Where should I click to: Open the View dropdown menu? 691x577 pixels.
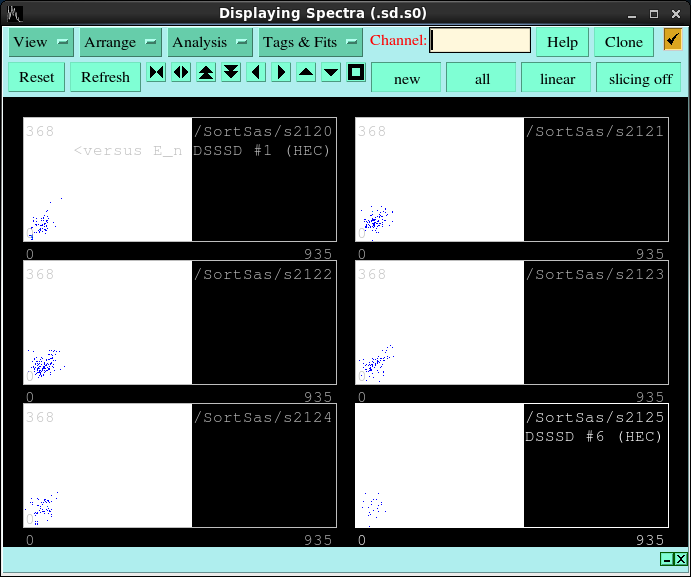click(41, 42)
